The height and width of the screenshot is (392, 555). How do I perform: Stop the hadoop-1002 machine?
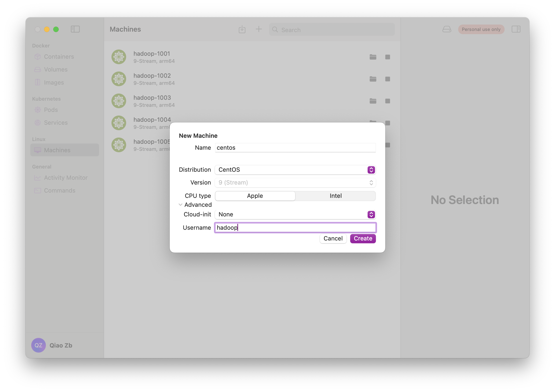coord(388,79)
